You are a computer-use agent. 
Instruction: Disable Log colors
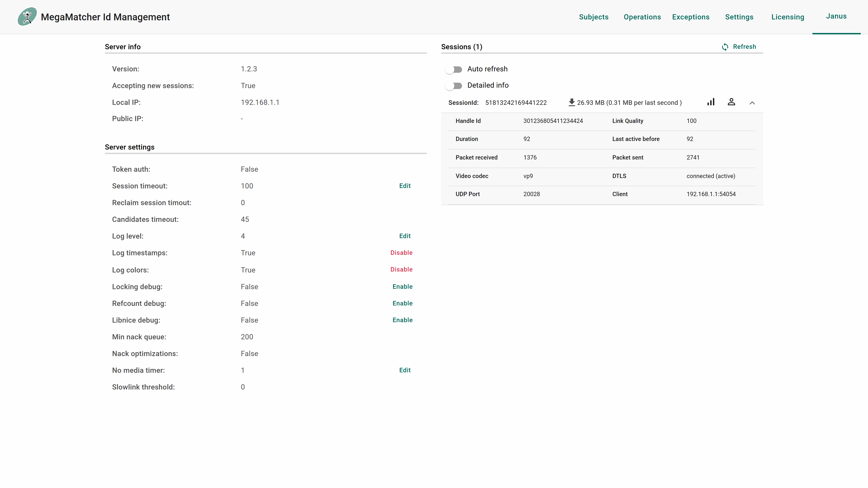401,270
